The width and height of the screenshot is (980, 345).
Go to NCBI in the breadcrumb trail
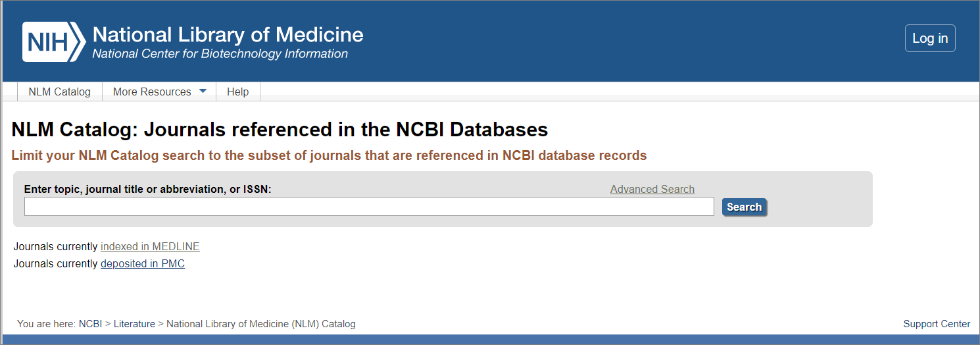(90, 324)
